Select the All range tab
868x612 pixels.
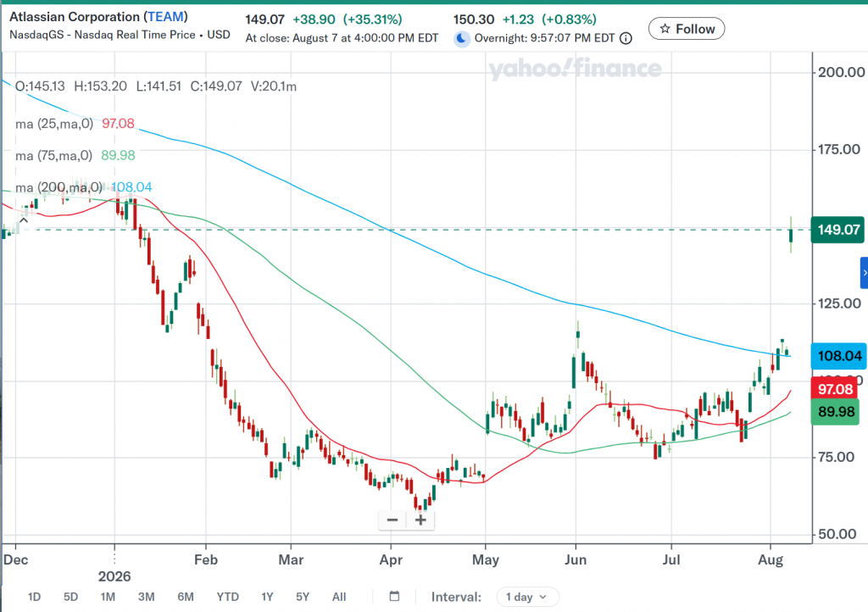[x=339, y=597]
